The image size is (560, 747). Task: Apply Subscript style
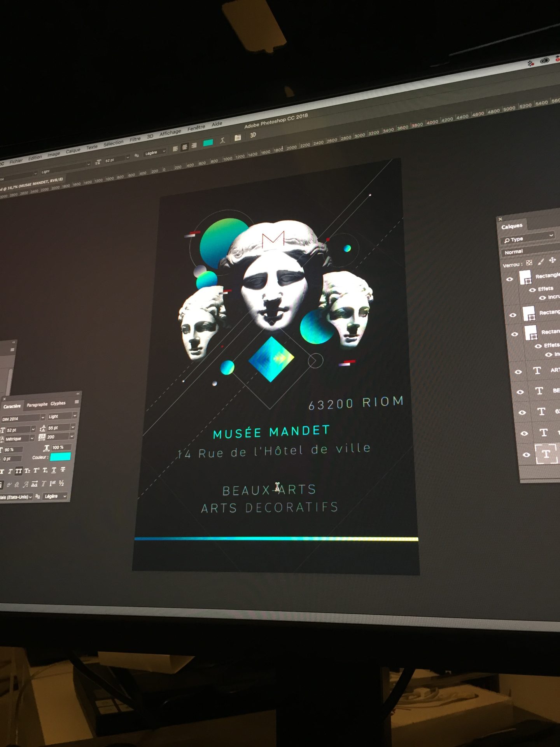point(45,470)
